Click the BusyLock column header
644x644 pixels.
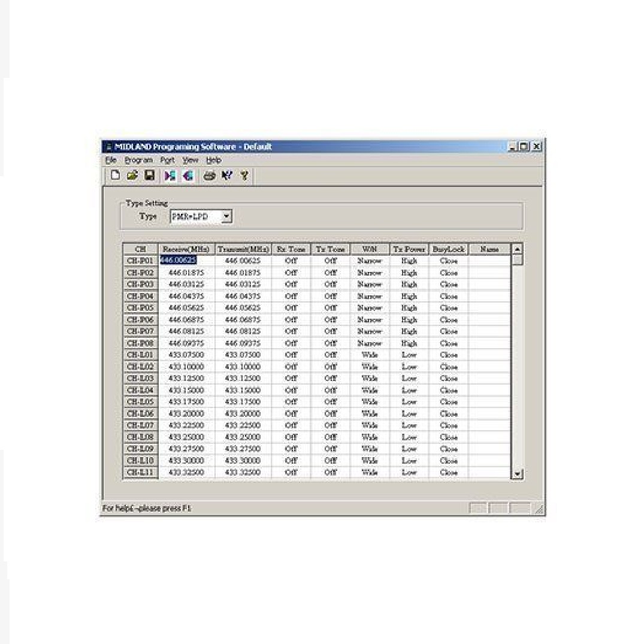pos(448,249)
